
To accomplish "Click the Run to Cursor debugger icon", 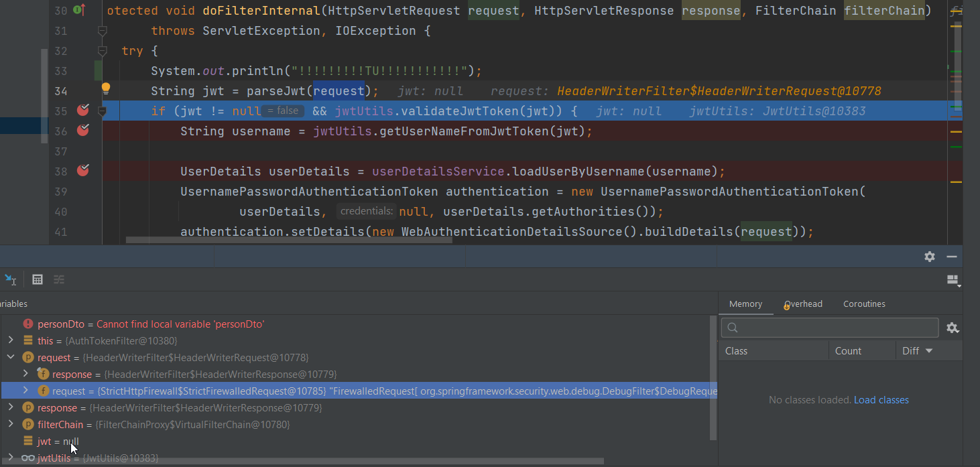I will click(x=10, y=279).
